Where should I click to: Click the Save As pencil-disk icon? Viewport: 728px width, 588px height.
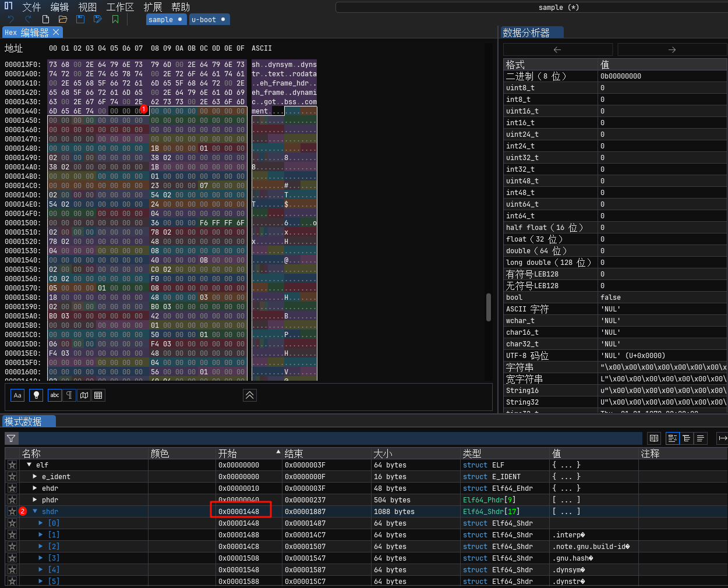click(x=98, y=19)
